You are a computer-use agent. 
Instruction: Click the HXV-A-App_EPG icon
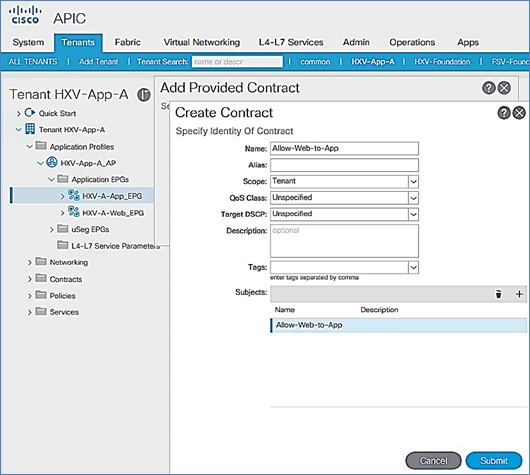pos(74,195)
